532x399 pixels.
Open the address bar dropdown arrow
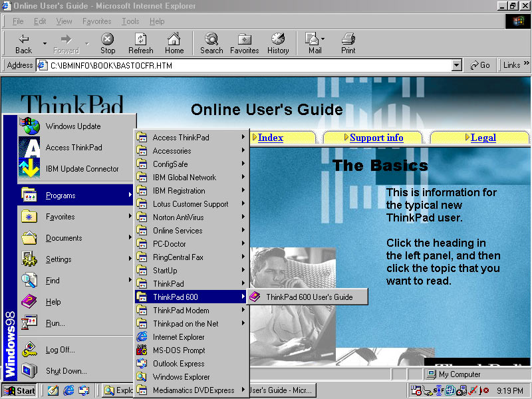click(457, 65)
